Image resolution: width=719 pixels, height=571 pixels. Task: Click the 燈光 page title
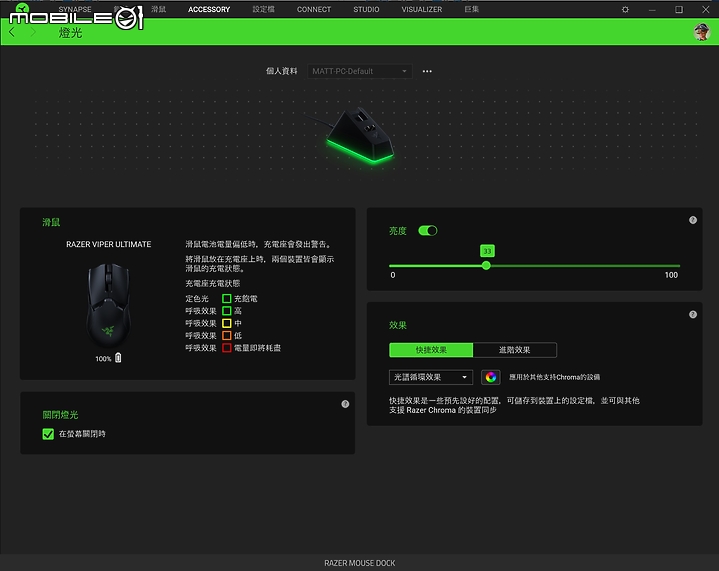70,33
